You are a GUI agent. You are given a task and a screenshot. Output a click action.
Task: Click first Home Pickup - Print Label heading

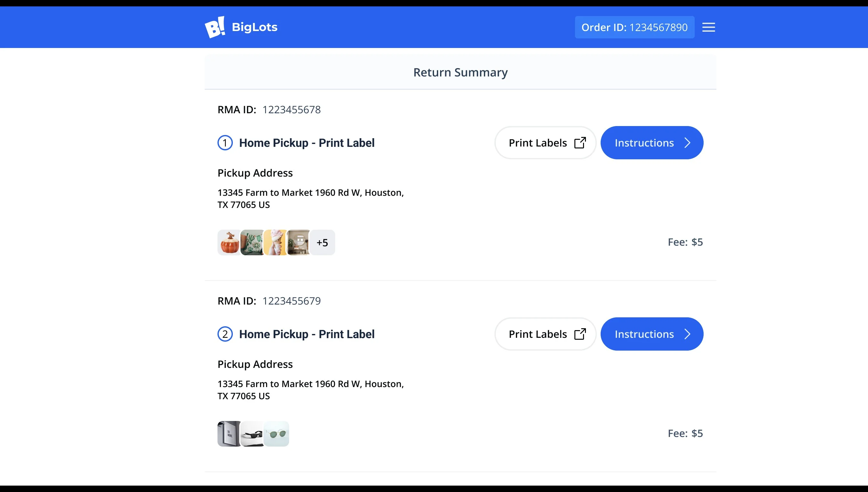tap(307, 143)
